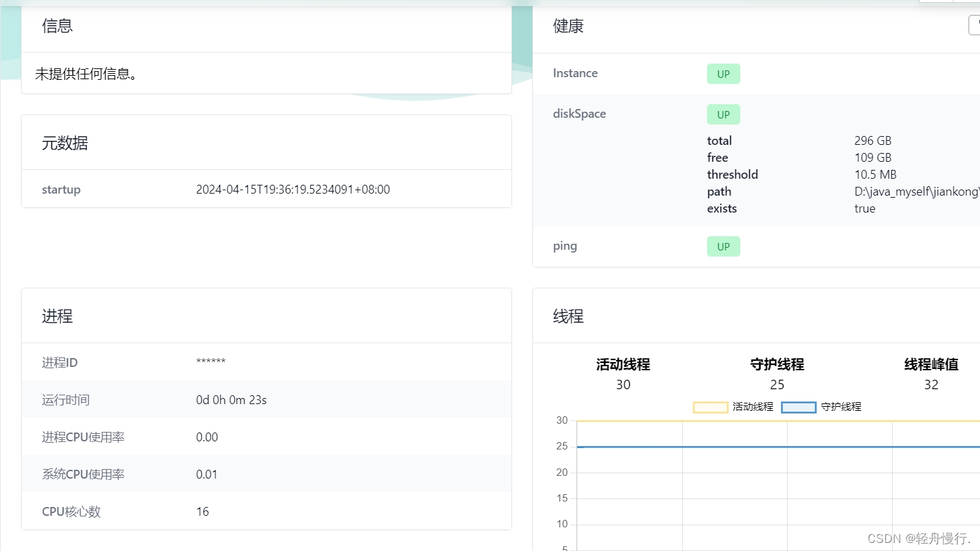Click the exists detail label
Viewport: 980px width, 551px height.
(722, 208)
